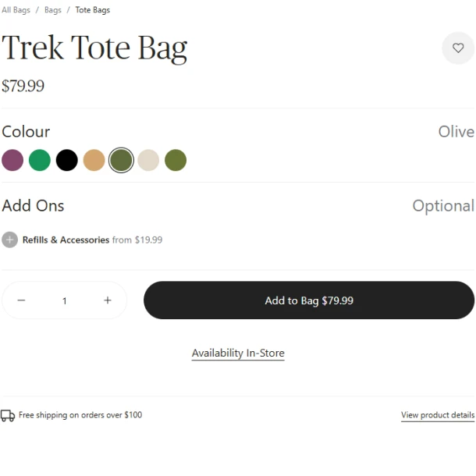Choose the cream colour swatch
The height and width of the screenshot is (476, 476).
coord(148,160)
